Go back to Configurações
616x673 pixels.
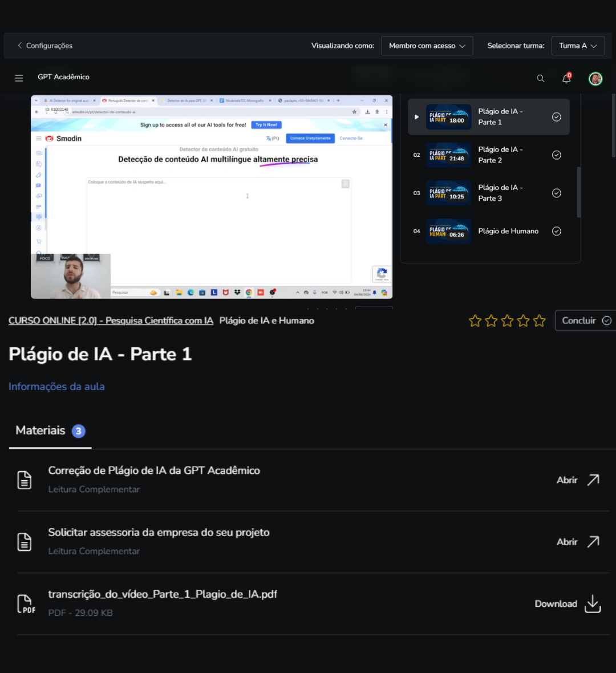click(x=44, y=46)
